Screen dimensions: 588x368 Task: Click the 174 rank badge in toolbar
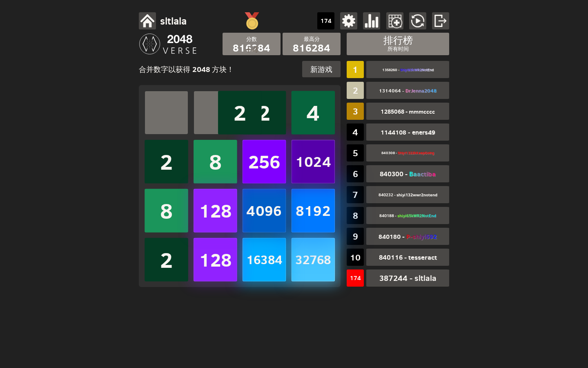(326, 21)
